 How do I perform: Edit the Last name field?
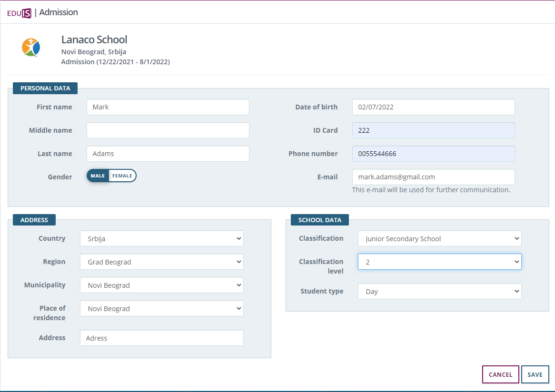168,154
